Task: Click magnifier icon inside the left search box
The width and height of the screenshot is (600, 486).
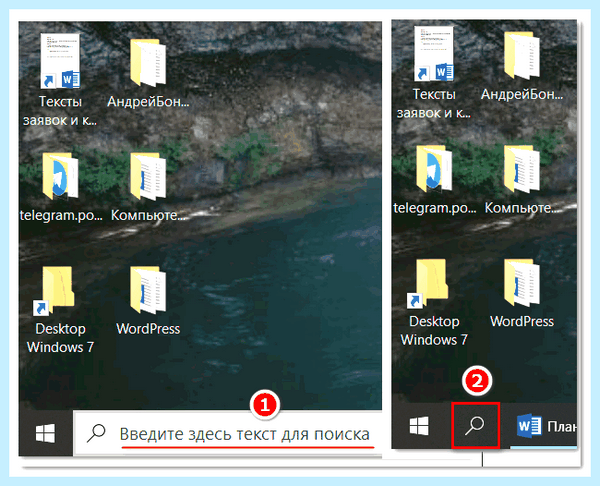Action: (x=96, y=434)
